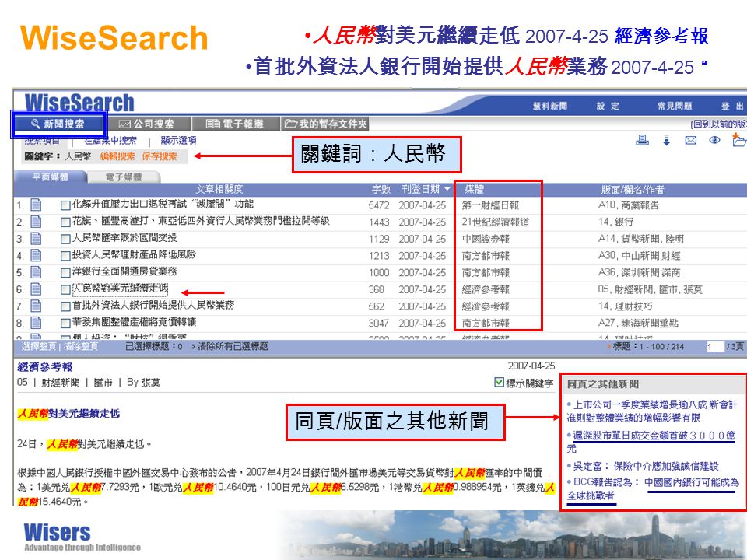Click word count 5472
This screenshot has width=747, height=560.
pos(379,205)
